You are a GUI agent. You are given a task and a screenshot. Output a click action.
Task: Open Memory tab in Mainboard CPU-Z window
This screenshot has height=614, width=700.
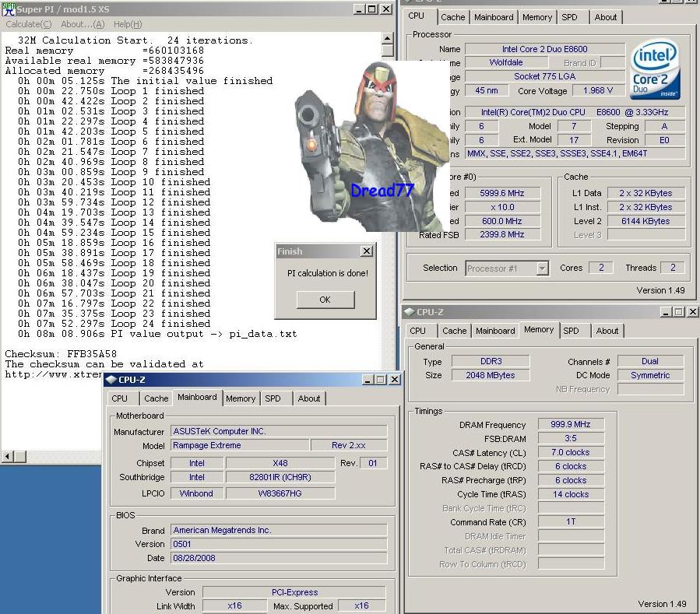[x=241, y=398]
